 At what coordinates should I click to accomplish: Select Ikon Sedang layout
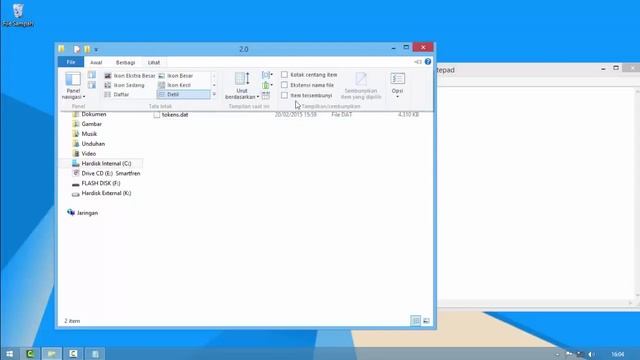[x=124, y=85]
